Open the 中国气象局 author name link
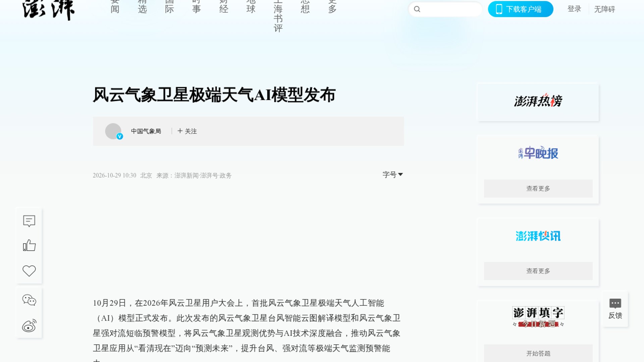The height and width of the screenshot is (362, 644). pyautogui.click(x=146, y=131)
